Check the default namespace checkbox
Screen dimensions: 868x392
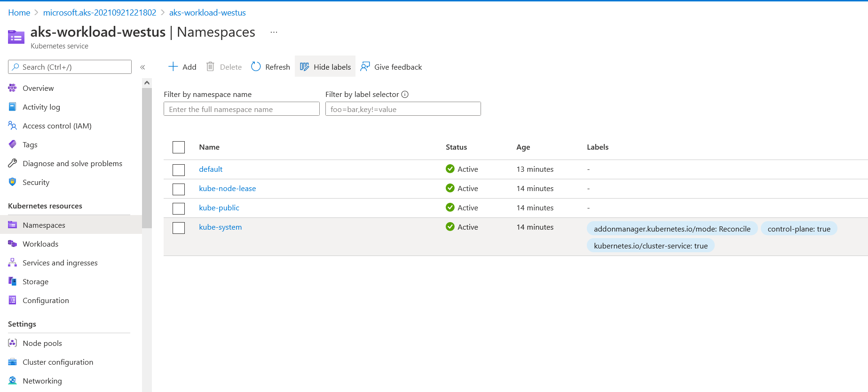(x=179, y=170)
